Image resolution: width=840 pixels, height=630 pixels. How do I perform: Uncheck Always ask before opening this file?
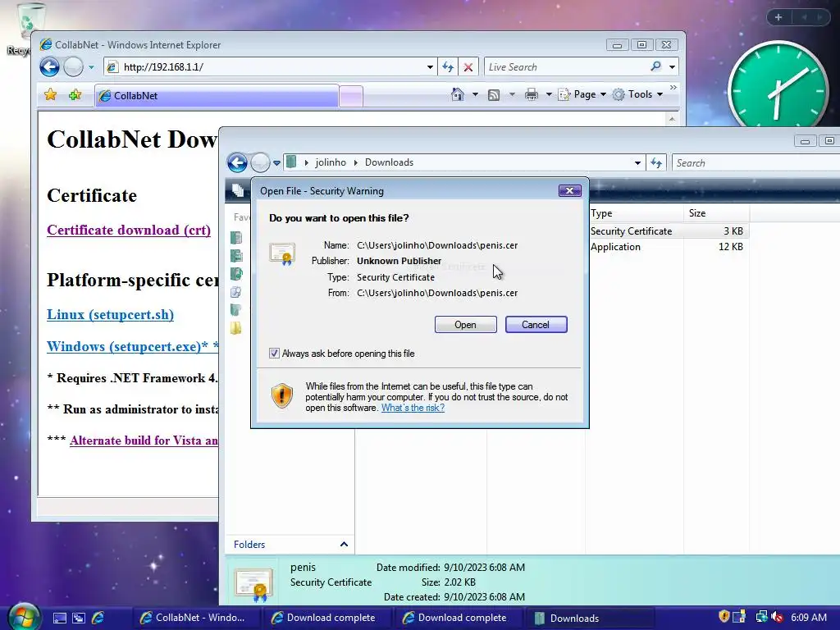coord(274,354)
